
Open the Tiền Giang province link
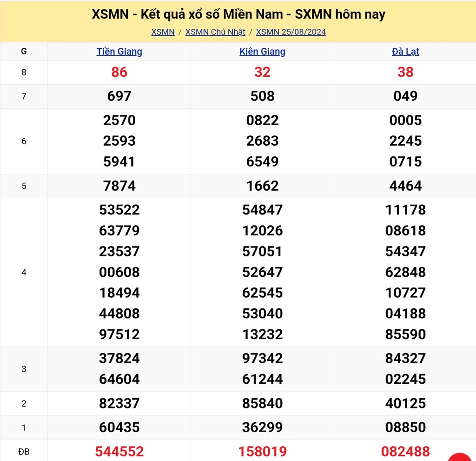119,52
